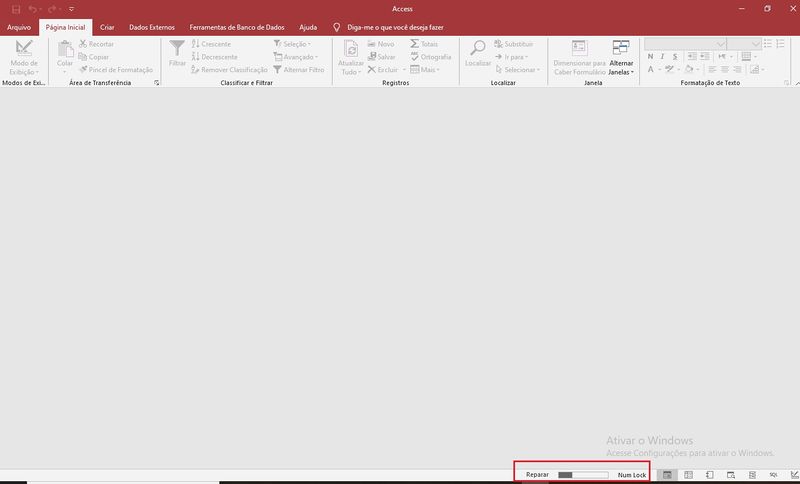
Task: Click Remover Classificação
Action: pyautogui.click(x=229, y=69)
